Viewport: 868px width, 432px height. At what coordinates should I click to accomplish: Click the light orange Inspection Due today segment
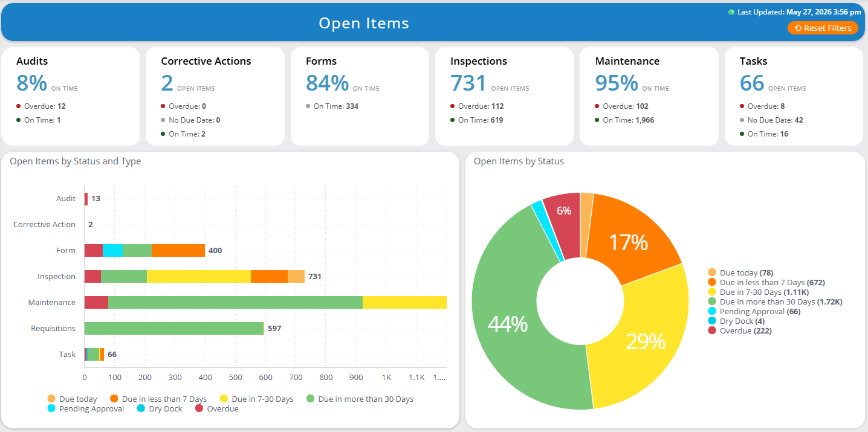tap(296, 276)
